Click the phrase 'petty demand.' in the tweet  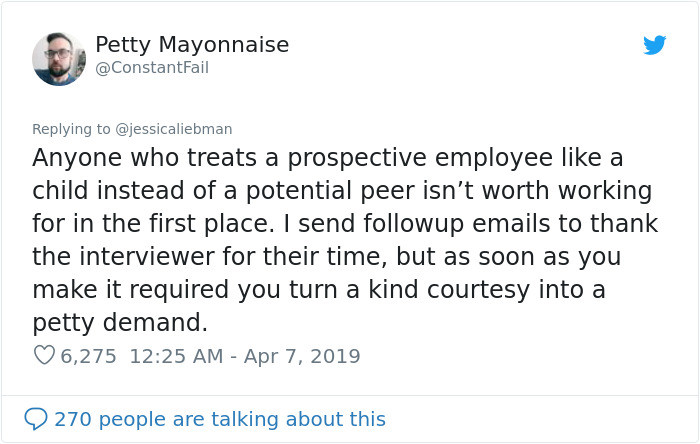[120, 323]
